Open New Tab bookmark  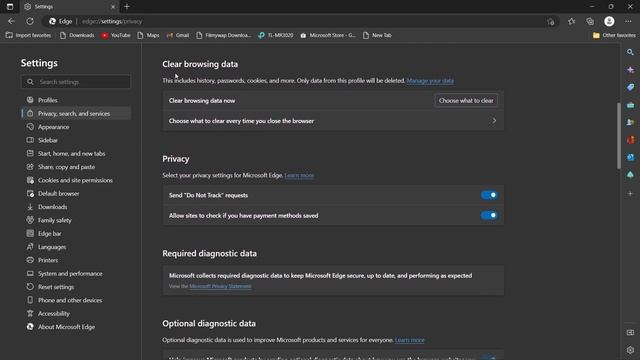(377, 36)
